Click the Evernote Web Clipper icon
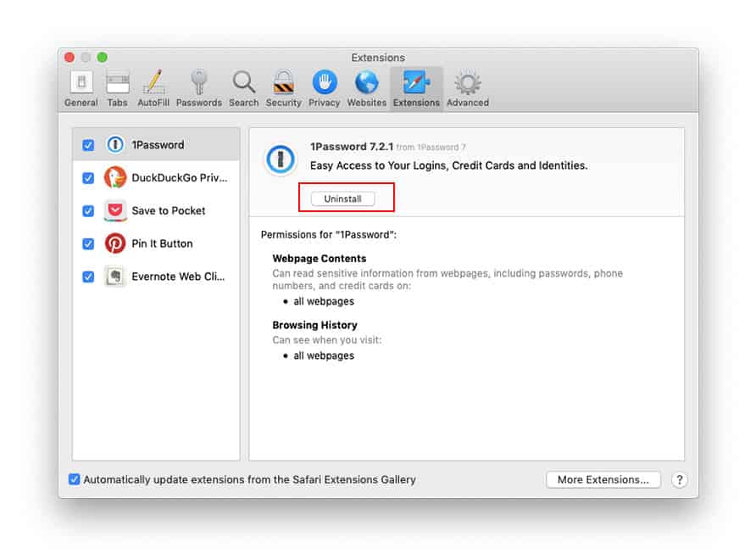Image resolution: width=756 pixels, height=559 pixels. coord(115,277)
